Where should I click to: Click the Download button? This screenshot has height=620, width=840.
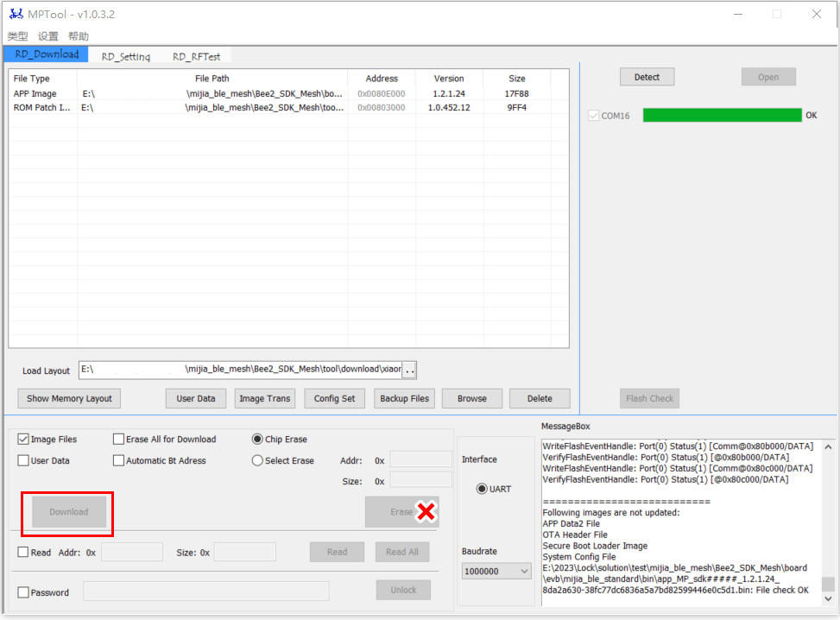68,512
